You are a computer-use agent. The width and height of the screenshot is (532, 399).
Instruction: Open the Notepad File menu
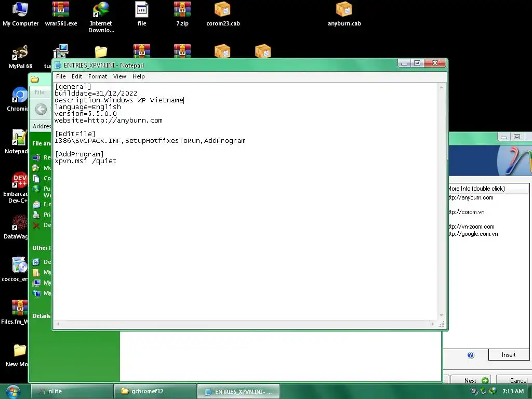(61, 76)
